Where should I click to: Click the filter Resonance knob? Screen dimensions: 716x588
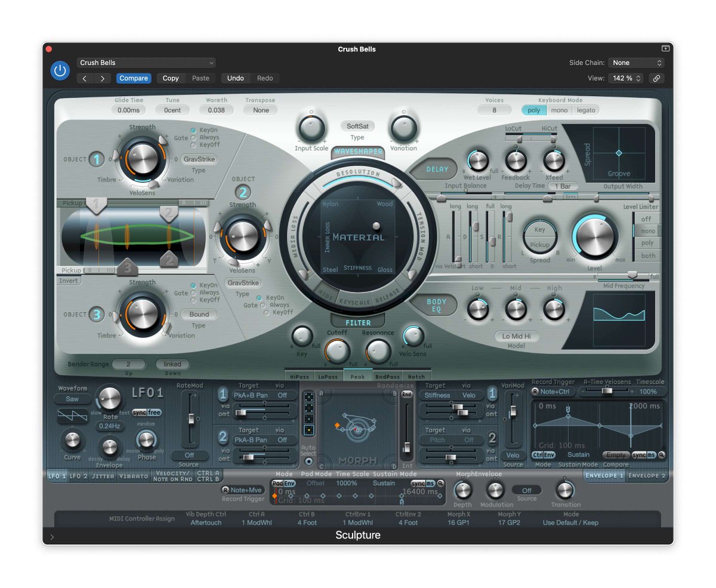[x=378, y=351]
